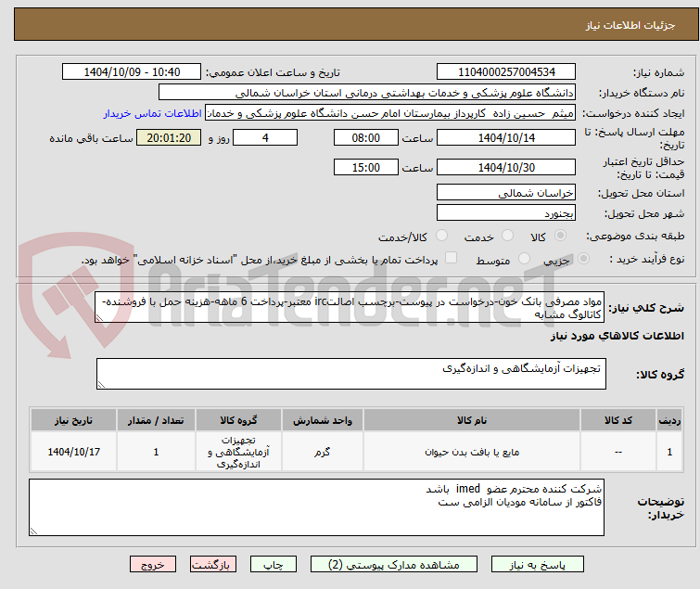
Task: Click the شرح کلی نیاز description box
Action: coord(350,307)
